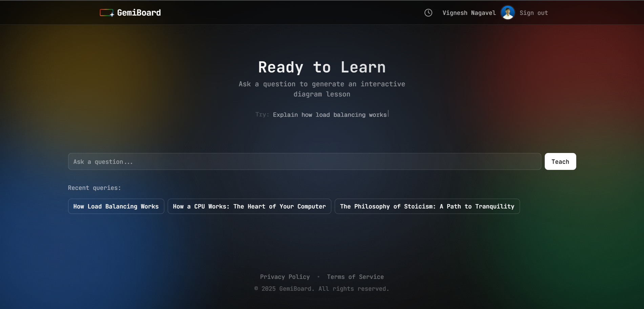
Task: Click the 'Ready to Learn' heading
Action: (x=321, y=67)
